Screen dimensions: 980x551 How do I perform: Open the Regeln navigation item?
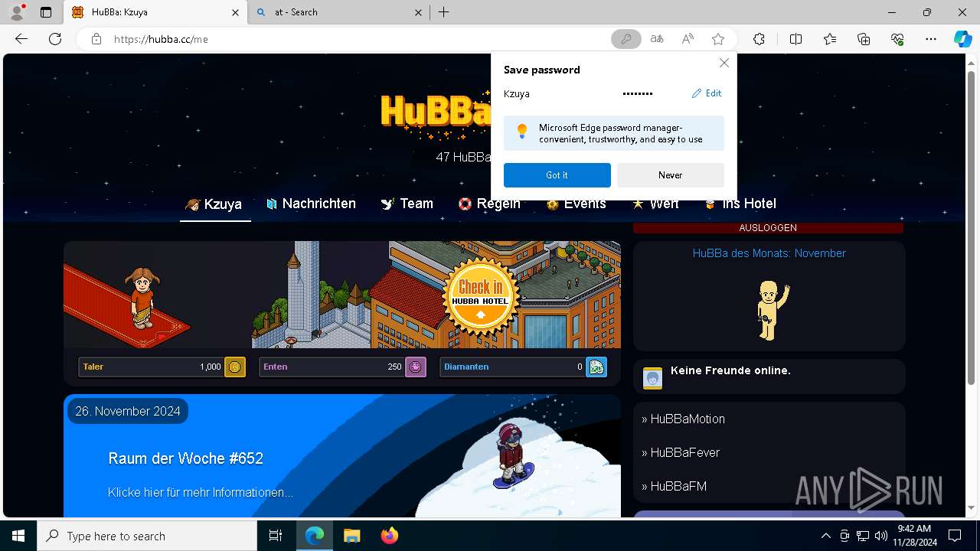coord(489,204)
